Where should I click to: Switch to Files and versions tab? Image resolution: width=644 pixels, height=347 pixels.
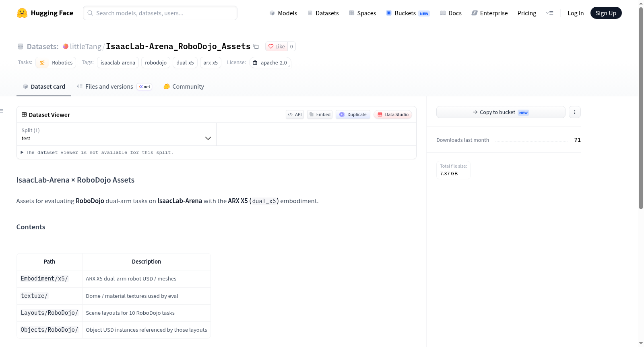[x=114, y=87]
